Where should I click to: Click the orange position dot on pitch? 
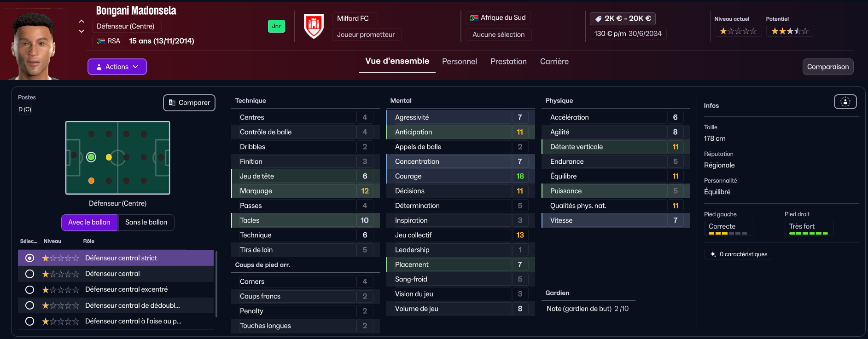91,181
